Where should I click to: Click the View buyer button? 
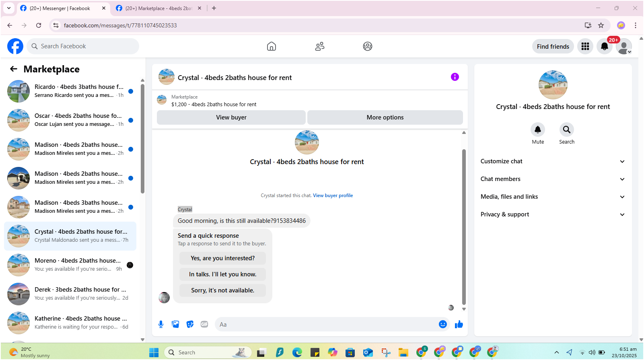point(231,117)
